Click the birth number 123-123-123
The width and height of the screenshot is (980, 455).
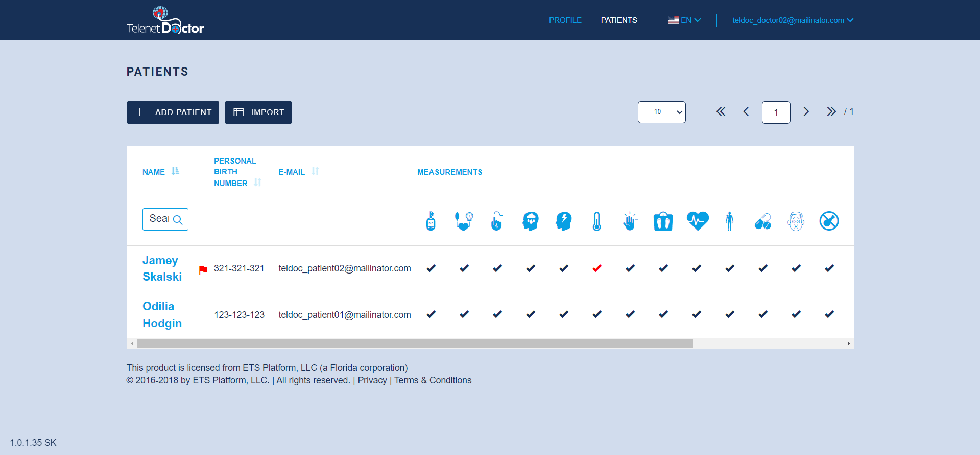239,315
